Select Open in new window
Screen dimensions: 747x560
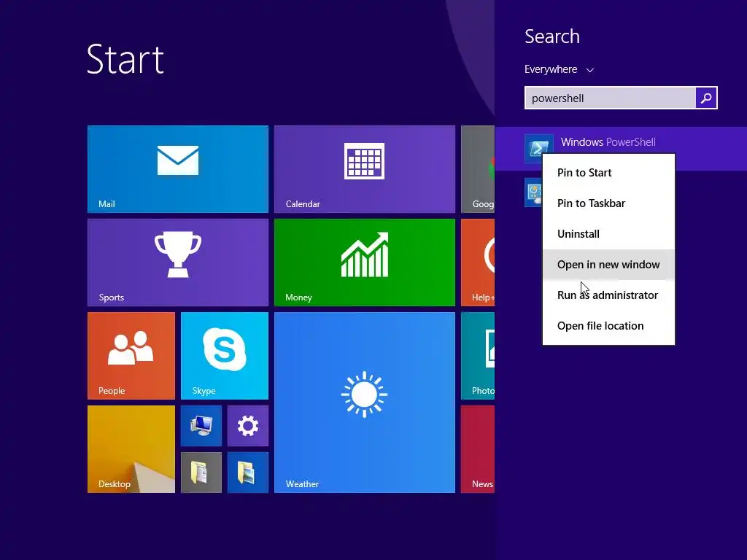[x=609, y=264]
